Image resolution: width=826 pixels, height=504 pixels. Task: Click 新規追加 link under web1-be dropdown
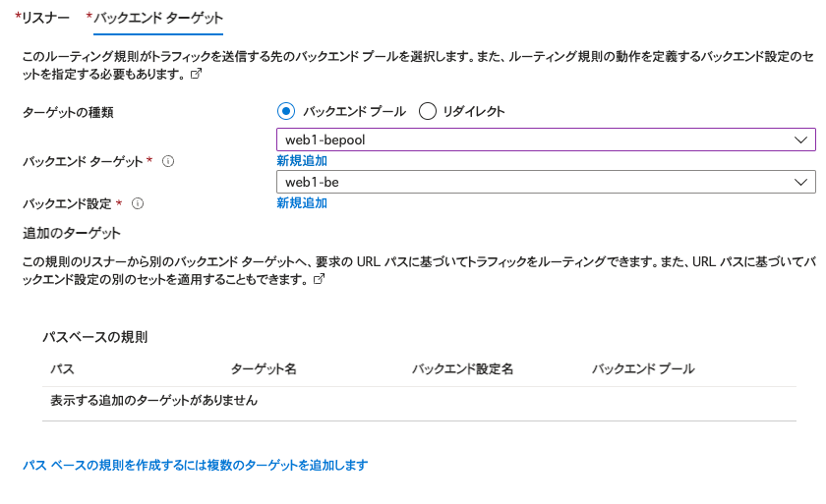pos(301,203)
